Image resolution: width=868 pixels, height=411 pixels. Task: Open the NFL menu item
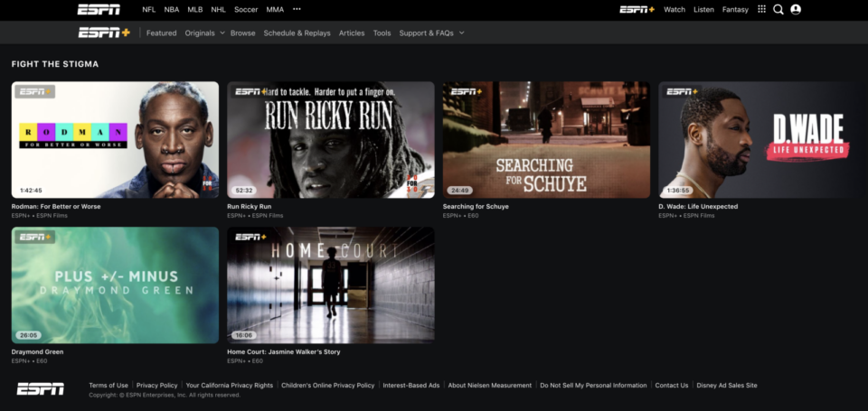[x=149, y=9]
